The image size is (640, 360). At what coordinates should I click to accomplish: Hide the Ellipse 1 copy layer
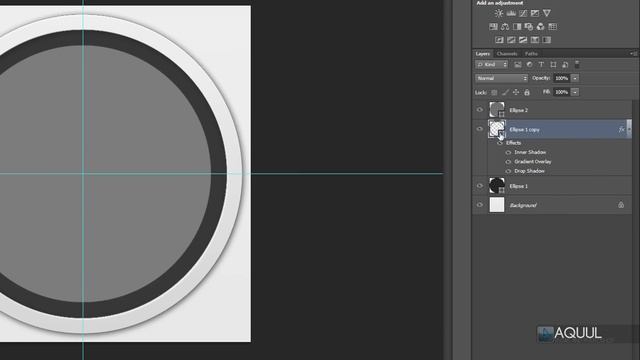pyautogui.click(x=480, y=129)
